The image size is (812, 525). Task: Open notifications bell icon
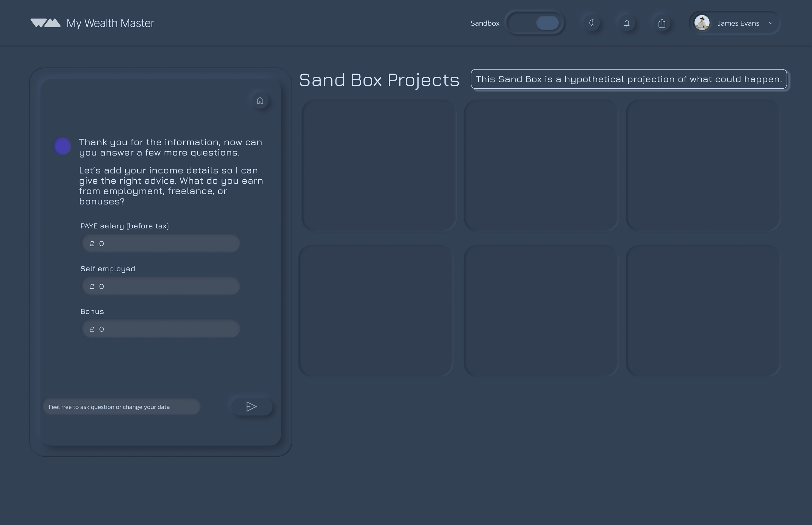click(x=627, y=23)
